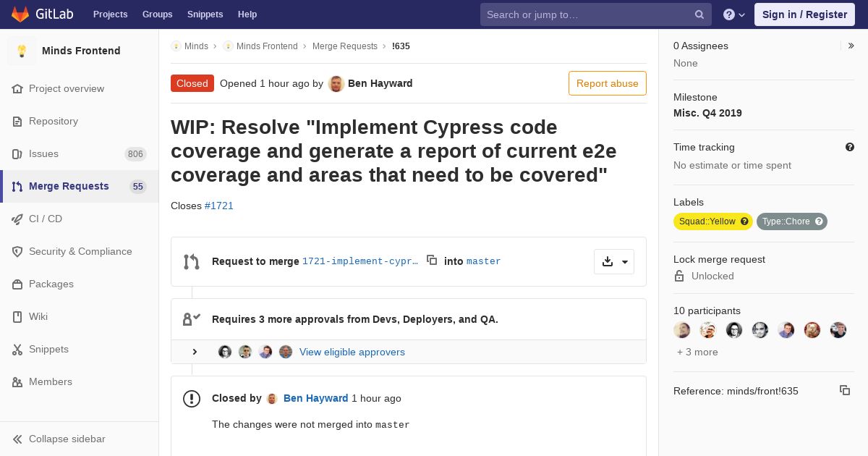Collapse the right sidebar panel
The height and width of the screenshot is (456, 868).
[x=851, y=46]
